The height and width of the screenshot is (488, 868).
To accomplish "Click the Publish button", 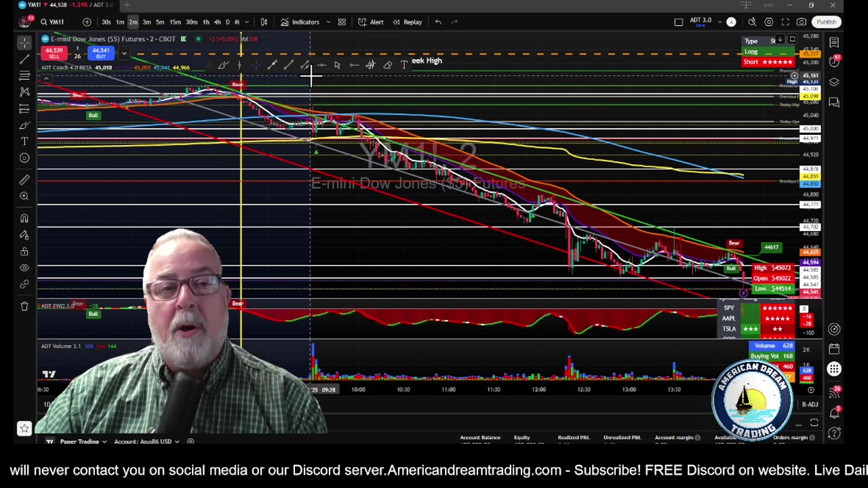I will (x=826, y=22).
